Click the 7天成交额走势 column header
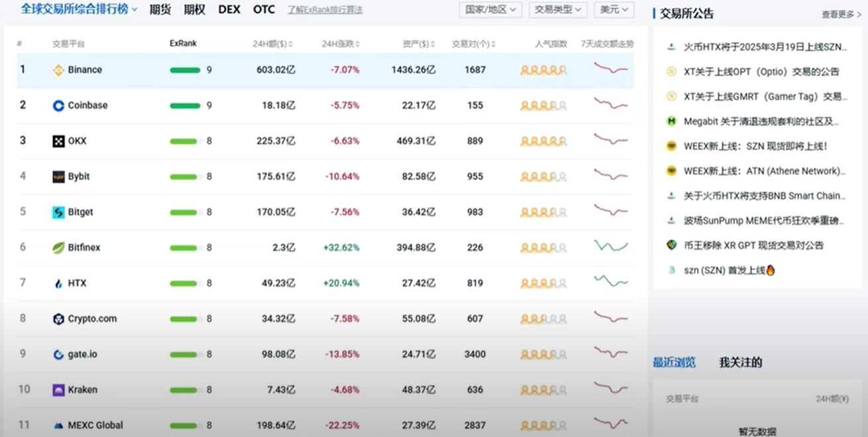 (607, 44)
